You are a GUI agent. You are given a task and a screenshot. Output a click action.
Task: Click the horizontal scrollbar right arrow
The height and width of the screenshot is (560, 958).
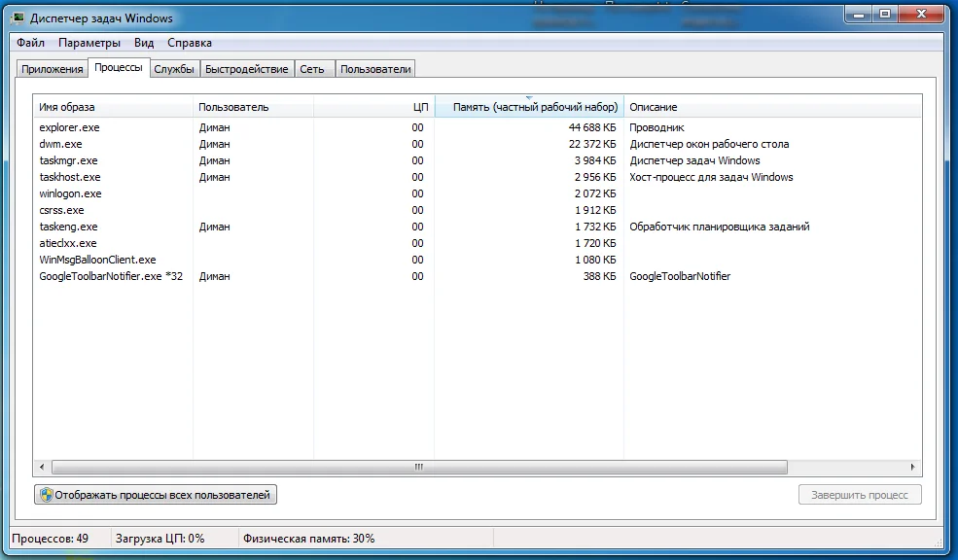pos(913,468)
